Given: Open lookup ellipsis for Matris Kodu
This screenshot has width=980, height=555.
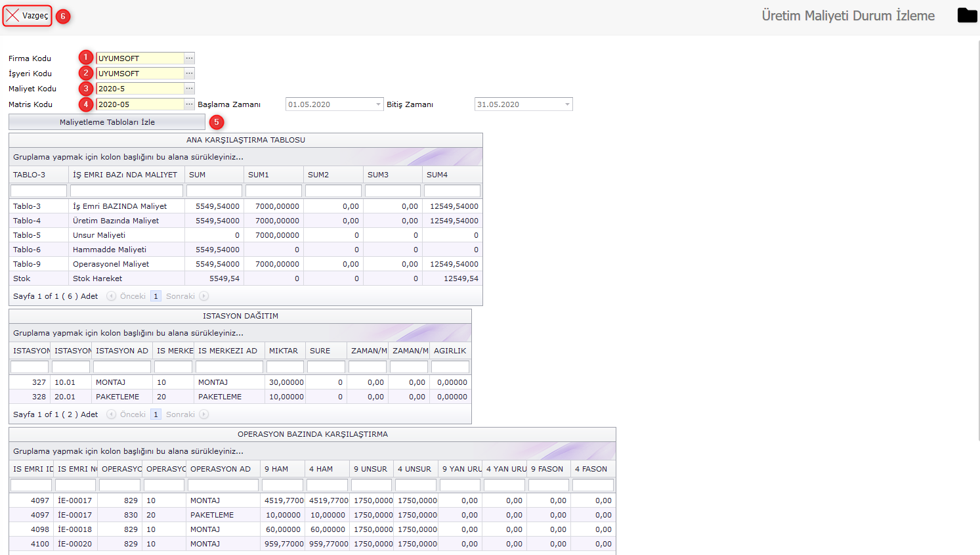Looking at the screenshot, I should 189,104.
